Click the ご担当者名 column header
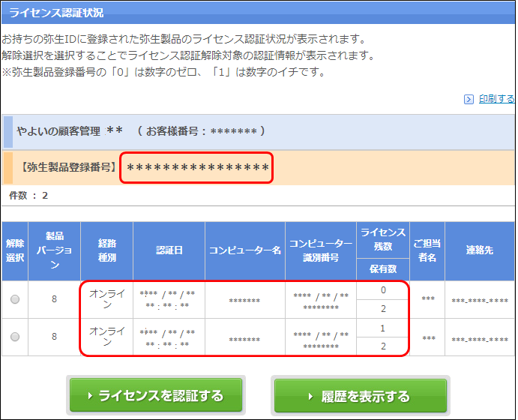 [427, 250]
